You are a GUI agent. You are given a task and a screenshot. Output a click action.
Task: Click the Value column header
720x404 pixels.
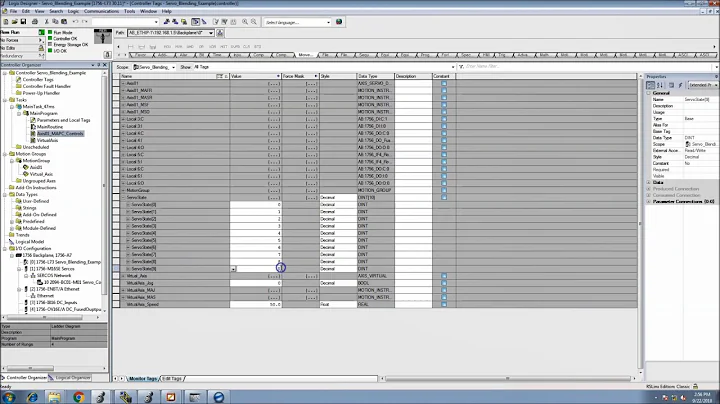[x=255, y=76]
